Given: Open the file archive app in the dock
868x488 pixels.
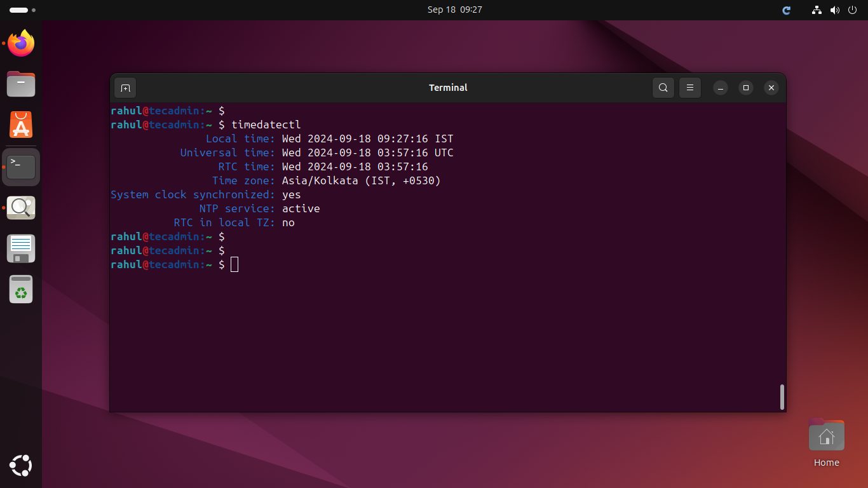Looking at the screenshot, I should [20, 84].
